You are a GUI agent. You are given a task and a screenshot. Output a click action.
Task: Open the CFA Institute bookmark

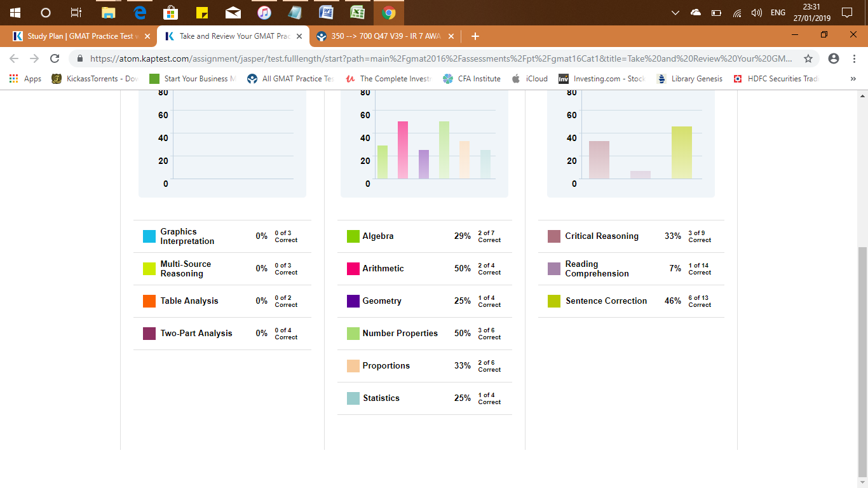coord(472,79)
